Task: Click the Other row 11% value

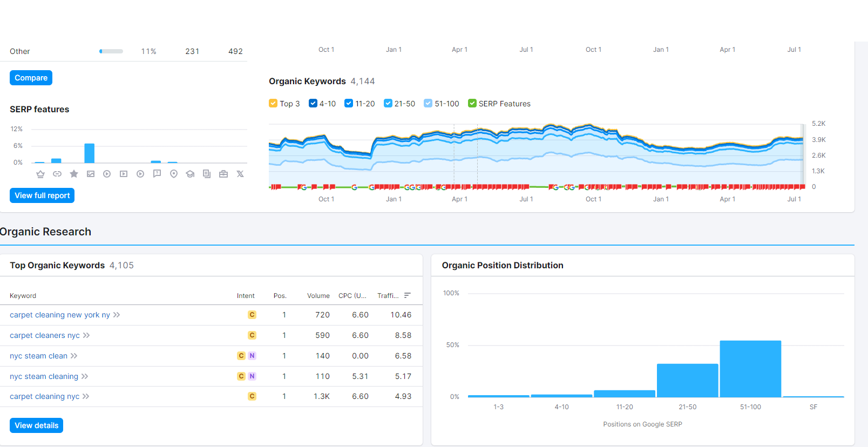Action: (149, 51)
